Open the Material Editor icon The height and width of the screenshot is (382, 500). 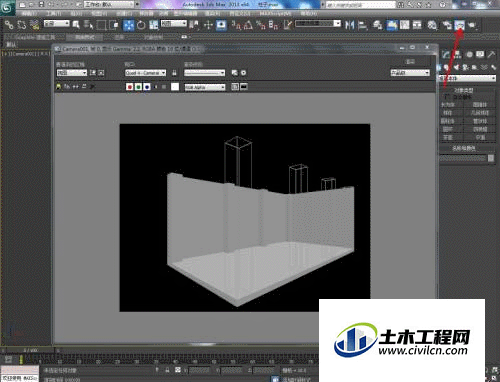[432, 25]
